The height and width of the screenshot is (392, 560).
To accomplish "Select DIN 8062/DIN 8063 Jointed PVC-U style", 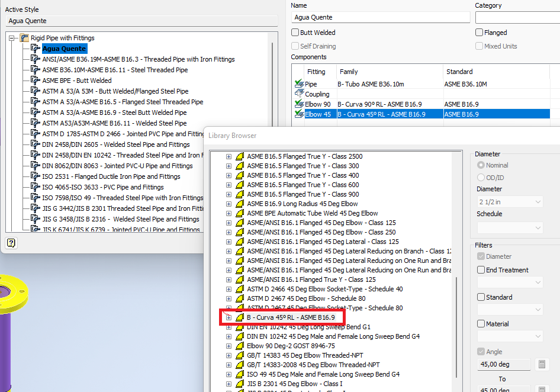I will [x=117, y=166].
